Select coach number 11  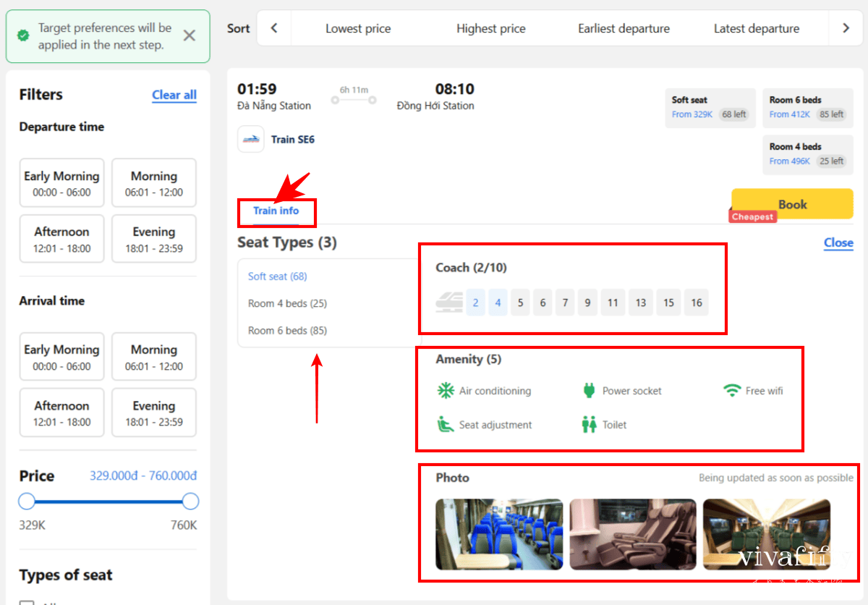(613, 302)
